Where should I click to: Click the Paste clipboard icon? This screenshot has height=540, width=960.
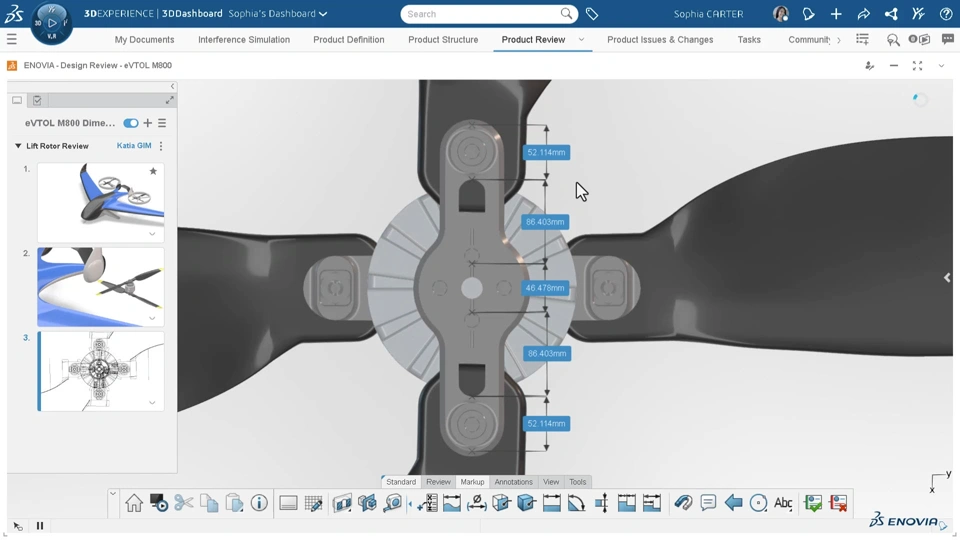coord(234,503)
